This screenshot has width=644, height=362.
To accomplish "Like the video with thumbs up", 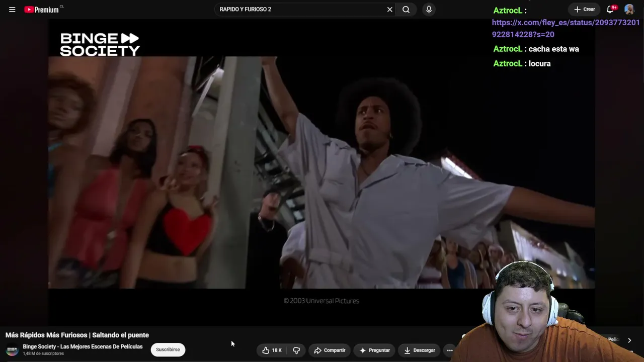I will 272,350.
